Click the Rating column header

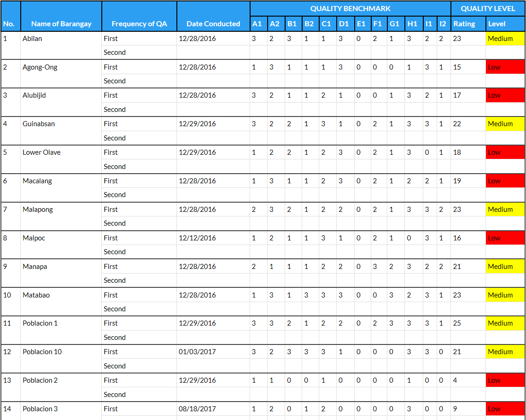point(468,24)
